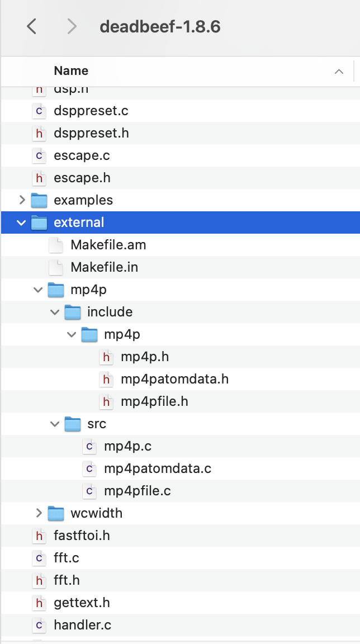Click the Name column header to sort
This screenshot has width=360, height=644.
[x=70, y=70]
